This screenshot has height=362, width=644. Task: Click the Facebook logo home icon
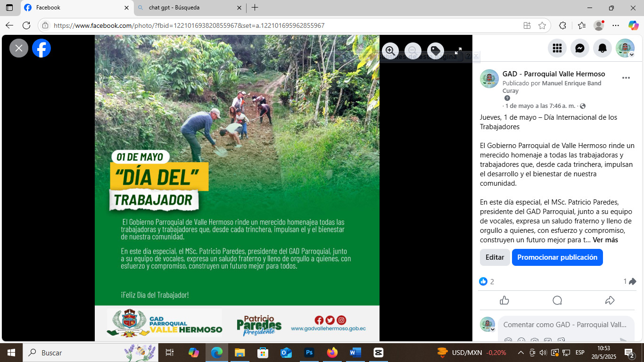tap(41, 48)
